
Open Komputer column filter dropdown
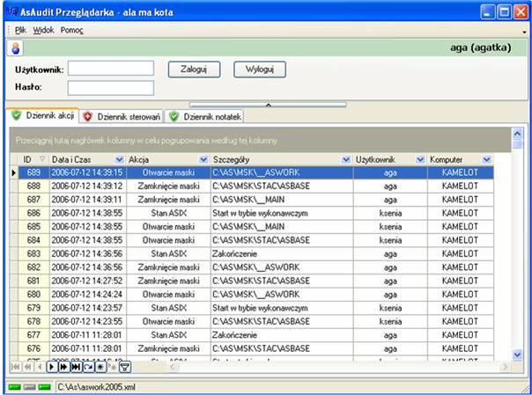487,159
